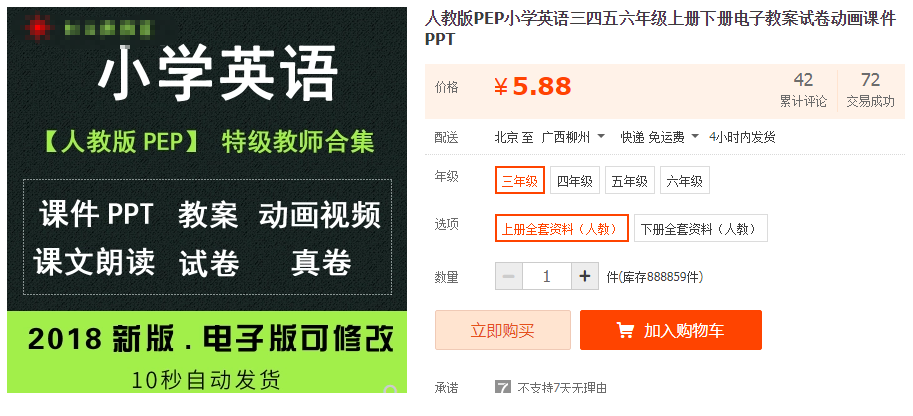Choose the 五年级 grade option
Screen dimensions: 913x416
tap(630, 180)
